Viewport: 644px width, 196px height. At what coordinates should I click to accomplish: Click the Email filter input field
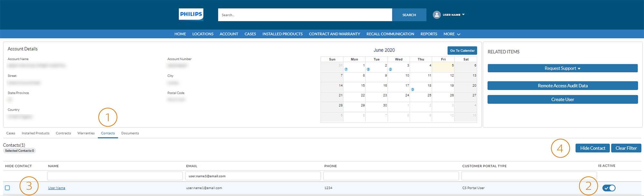click(x=253, y=176)
